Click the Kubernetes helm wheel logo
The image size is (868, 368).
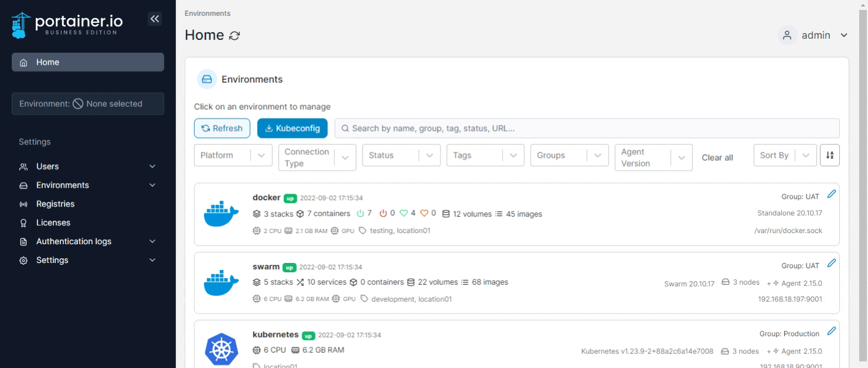click(222, 349)
